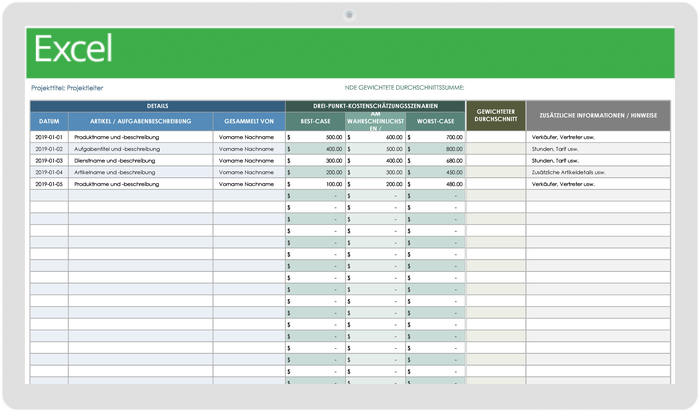Select the 'GEWICHTETER DURCHSCHNITT' column header
This screenshot has width=700, height=412.
[496, 116]
